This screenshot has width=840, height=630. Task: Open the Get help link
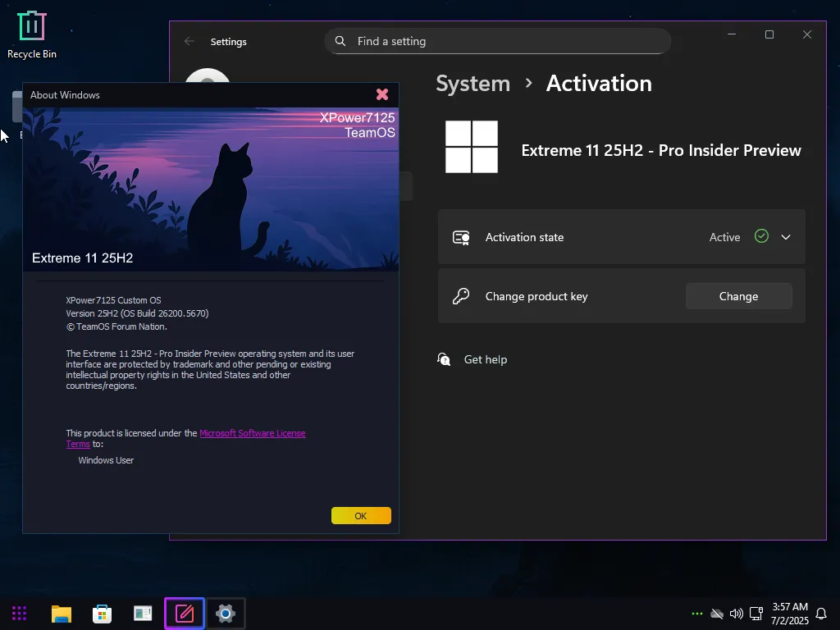click(486, 359)
